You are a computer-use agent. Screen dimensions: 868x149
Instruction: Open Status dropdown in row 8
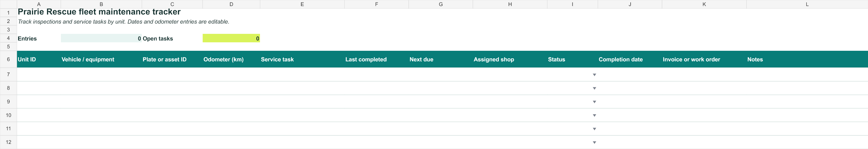[594, 88]
